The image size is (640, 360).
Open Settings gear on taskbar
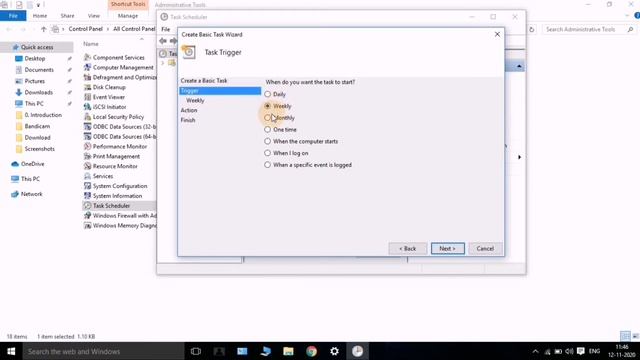[x=334, y=351]
